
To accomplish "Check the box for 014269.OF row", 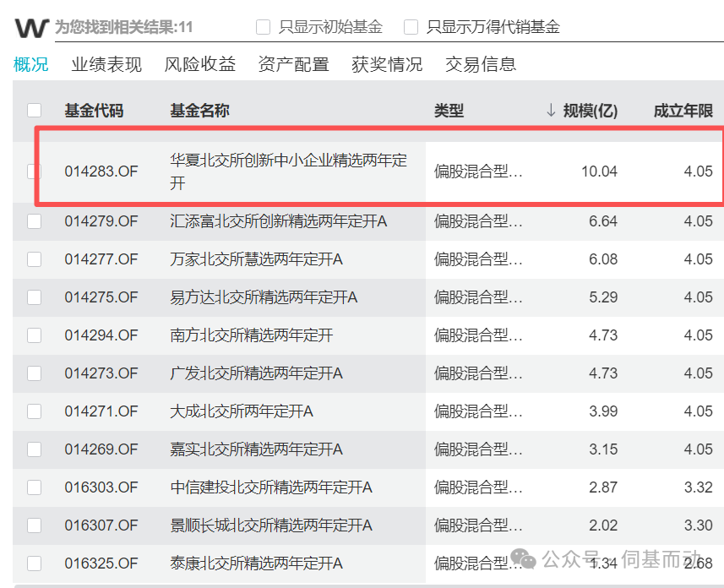I will point(34,449).
